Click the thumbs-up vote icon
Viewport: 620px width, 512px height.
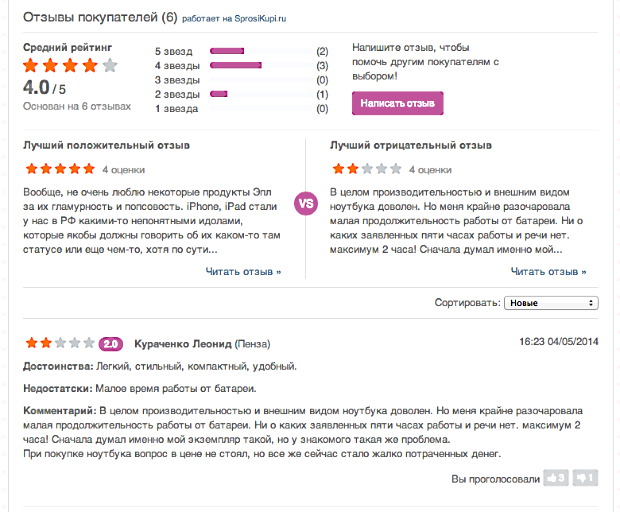(x=556, y=478)
